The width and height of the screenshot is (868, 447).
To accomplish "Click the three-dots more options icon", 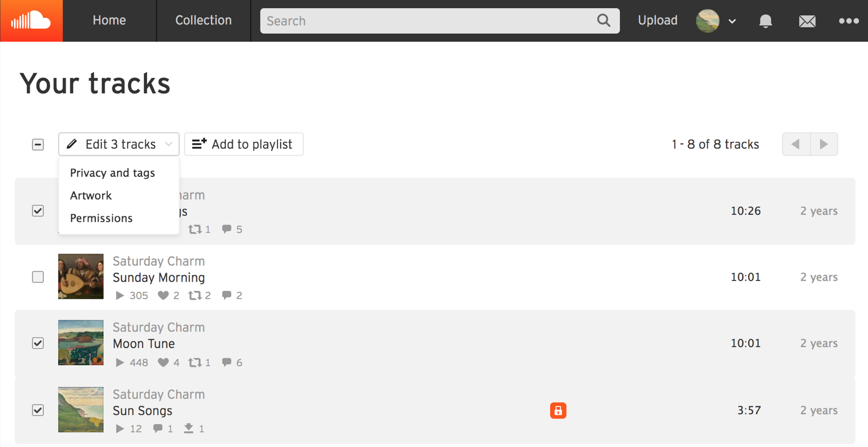I will click(x=847, y=21).
